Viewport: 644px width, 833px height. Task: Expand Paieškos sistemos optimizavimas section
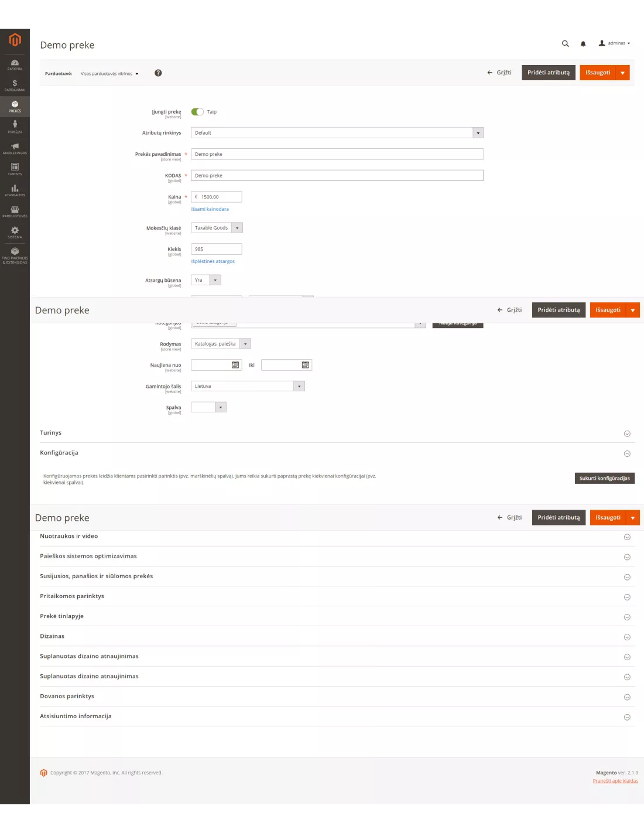[x=337, y=557]
